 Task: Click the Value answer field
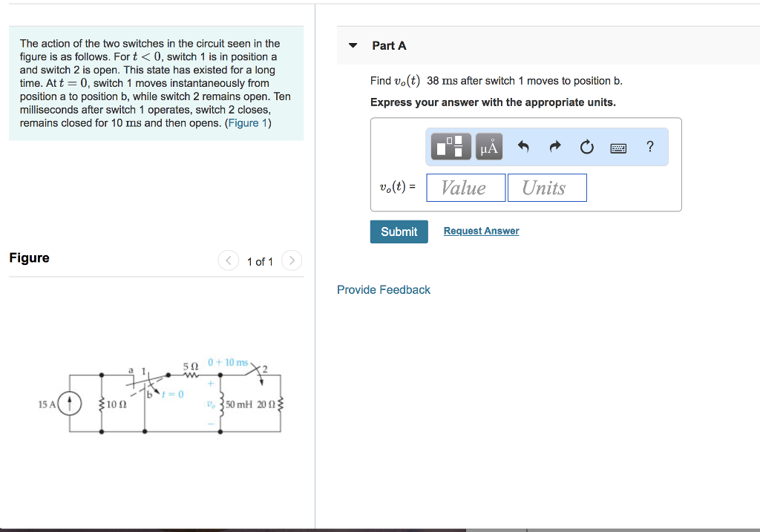point(465,188)
